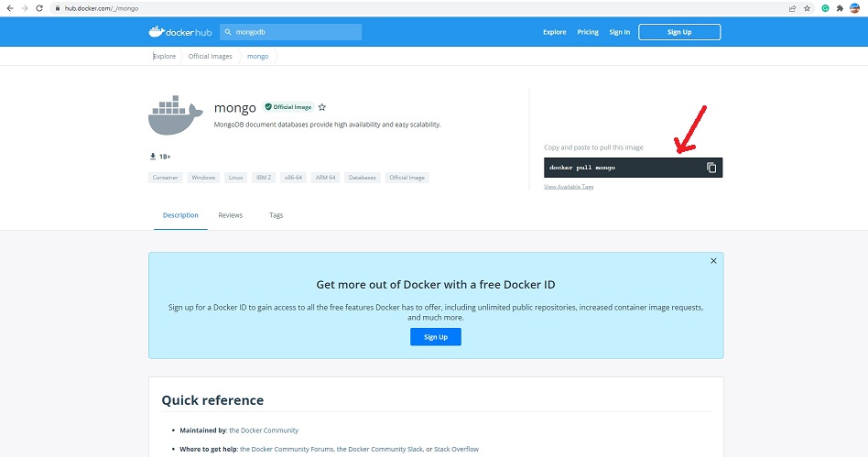Close the Docker ID signup banner

point(713,261)
